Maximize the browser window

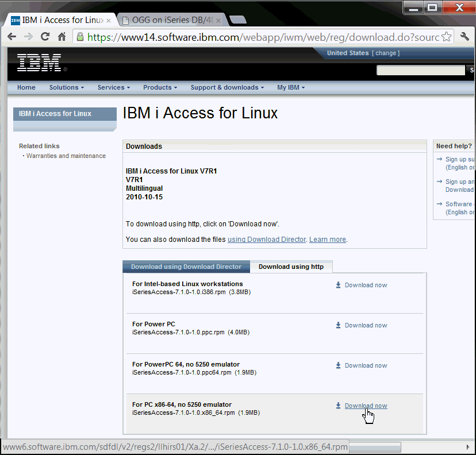point(432,7)
